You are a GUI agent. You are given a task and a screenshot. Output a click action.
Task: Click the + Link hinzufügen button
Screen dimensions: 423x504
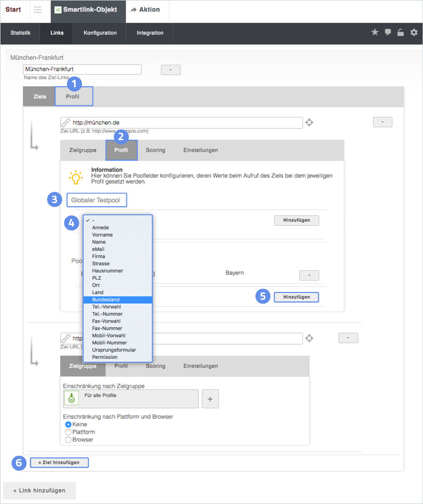39,490
